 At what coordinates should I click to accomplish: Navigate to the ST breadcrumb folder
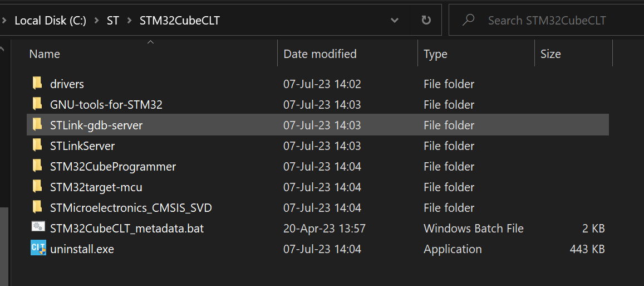pyautogui.click(x=113, y=21)
